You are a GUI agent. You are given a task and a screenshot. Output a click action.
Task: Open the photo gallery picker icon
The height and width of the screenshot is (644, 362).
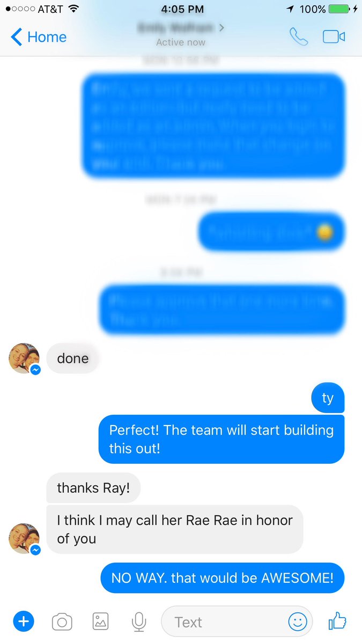point(100,622)
